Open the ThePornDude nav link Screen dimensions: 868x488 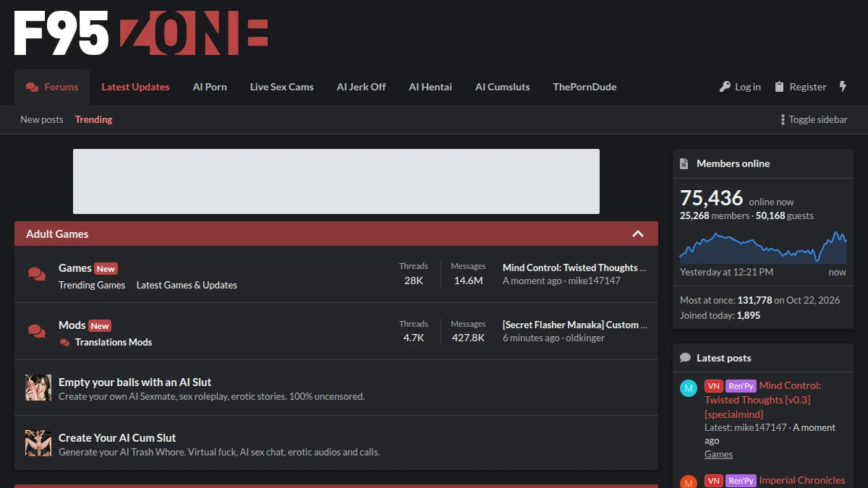(x=584, y=87)
